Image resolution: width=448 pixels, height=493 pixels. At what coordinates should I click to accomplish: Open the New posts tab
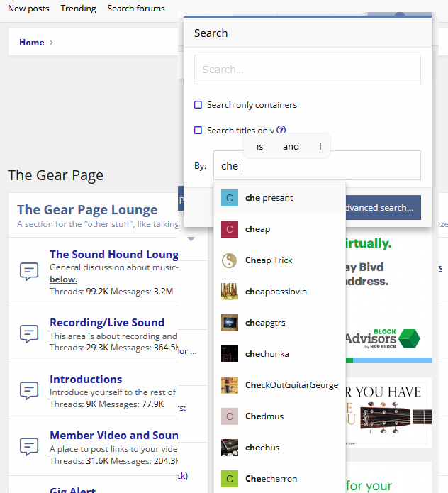(28, 9)
